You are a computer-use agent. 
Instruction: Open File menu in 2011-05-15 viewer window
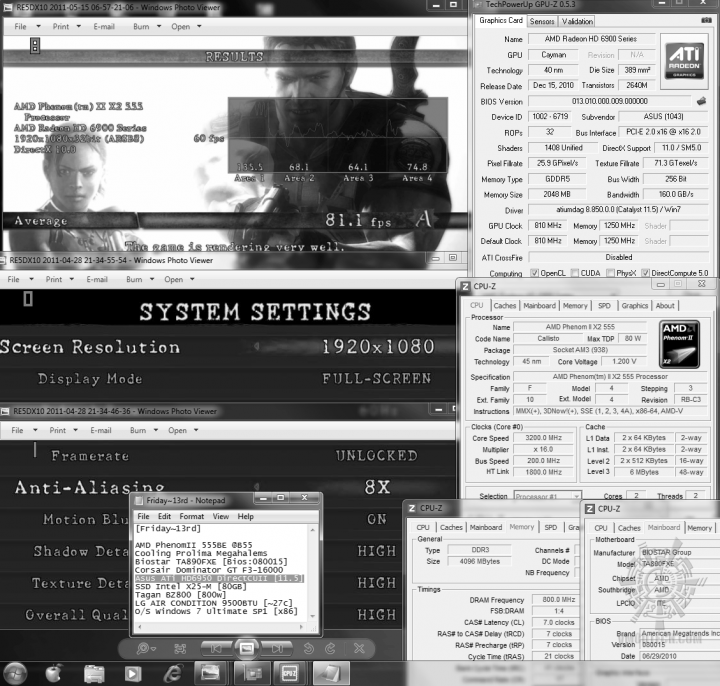pyautogui.click(x=20, y=26)
